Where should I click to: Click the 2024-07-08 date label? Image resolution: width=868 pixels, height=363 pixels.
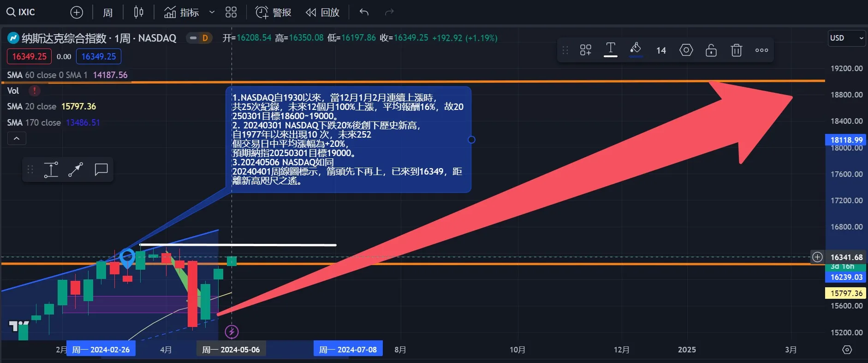(348, 350)
